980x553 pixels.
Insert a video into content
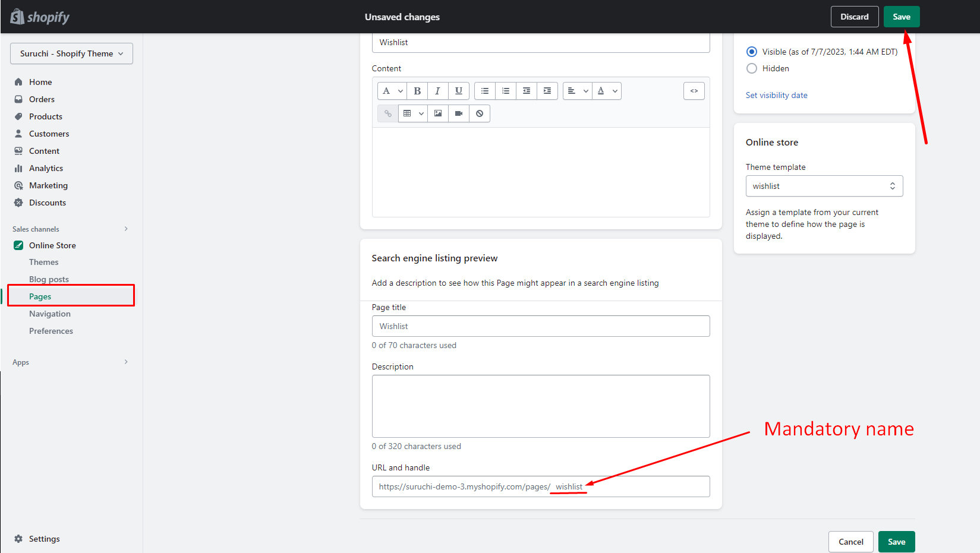tap(459, 113)
